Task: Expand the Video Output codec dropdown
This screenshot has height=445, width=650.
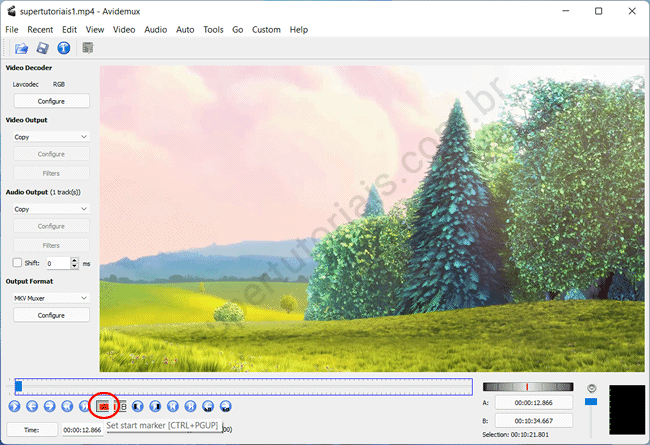Action: pos(51,137)
